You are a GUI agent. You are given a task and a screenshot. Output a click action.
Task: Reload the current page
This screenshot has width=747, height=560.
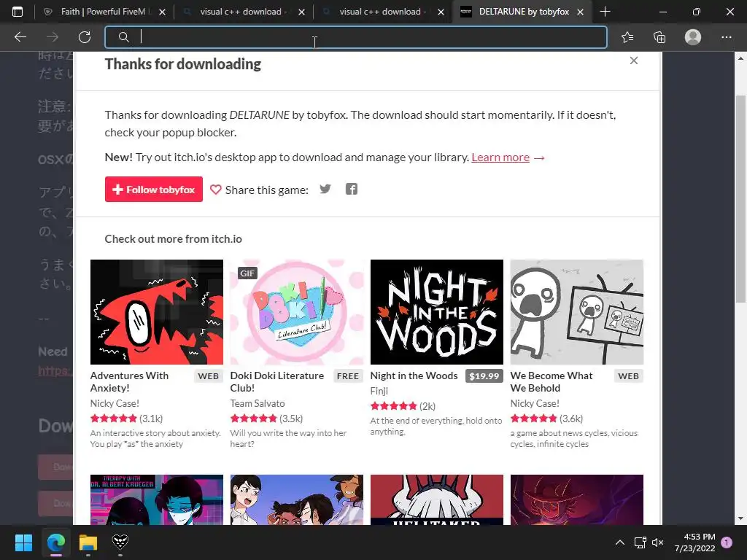[85, 36]
